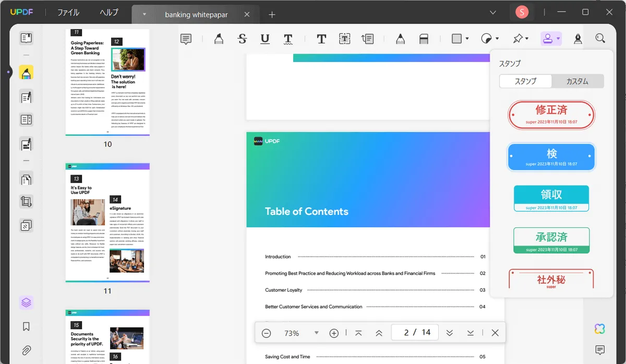Open the Organize Pages icon in left sidebar
This screenshot has height=364, width=626.
point(26,179)
